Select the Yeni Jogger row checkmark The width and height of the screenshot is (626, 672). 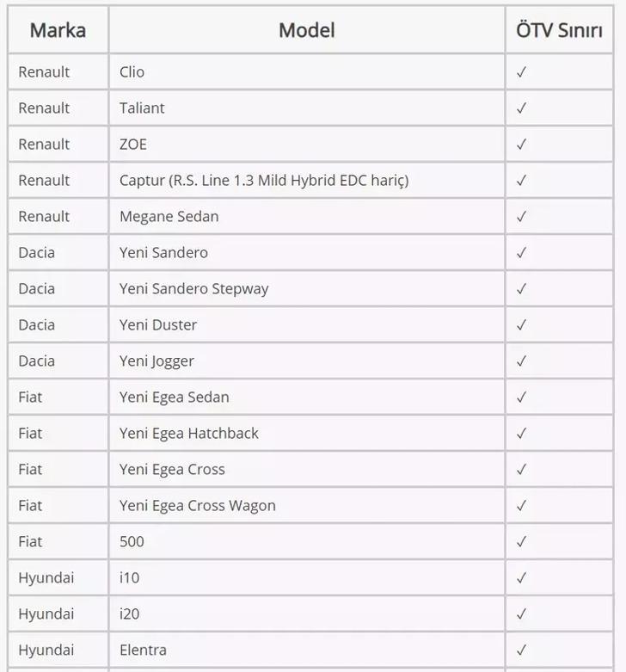tap(521, 361)
